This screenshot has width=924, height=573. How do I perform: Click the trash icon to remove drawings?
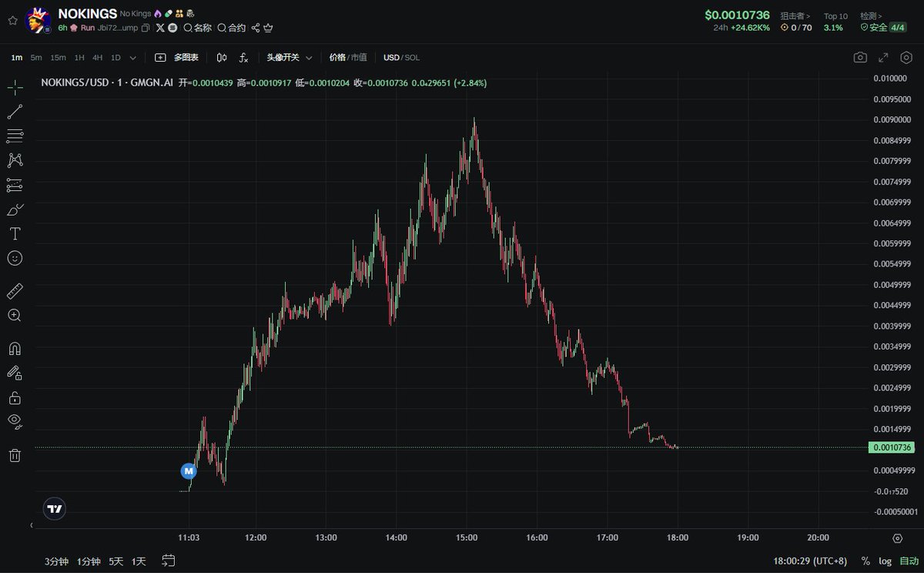point(15,455)
